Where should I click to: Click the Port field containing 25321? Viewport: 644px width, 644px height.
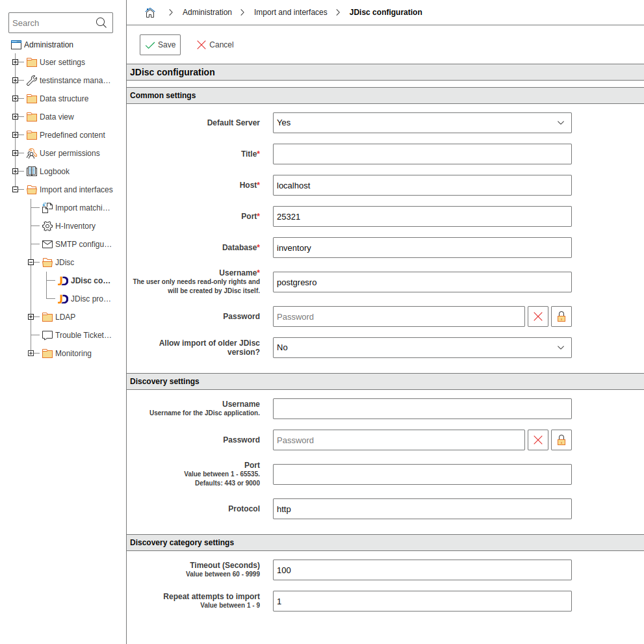pos(422,216)
